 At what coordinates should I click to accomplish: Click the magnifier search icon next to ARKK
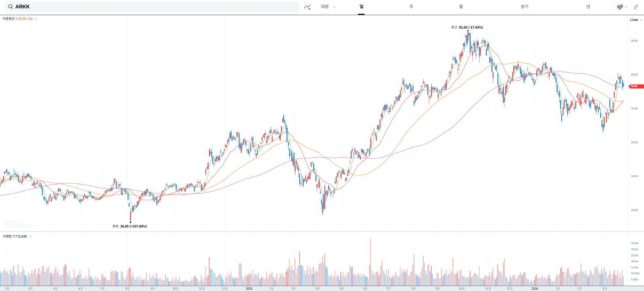click(11, 7)
